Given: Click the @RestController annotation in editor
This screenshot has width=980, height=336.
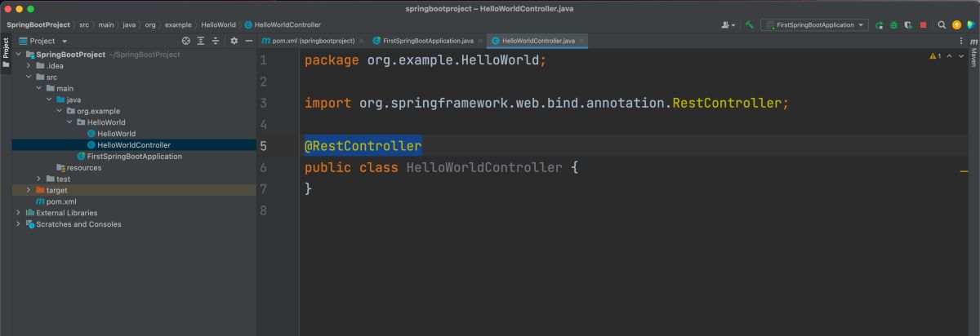Looking at the screenshot, I should [x=363, y=146].
